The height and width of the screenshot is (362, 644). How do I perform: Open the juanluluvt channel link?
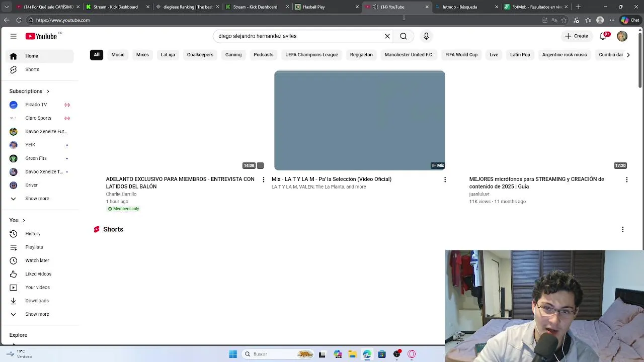479,194
